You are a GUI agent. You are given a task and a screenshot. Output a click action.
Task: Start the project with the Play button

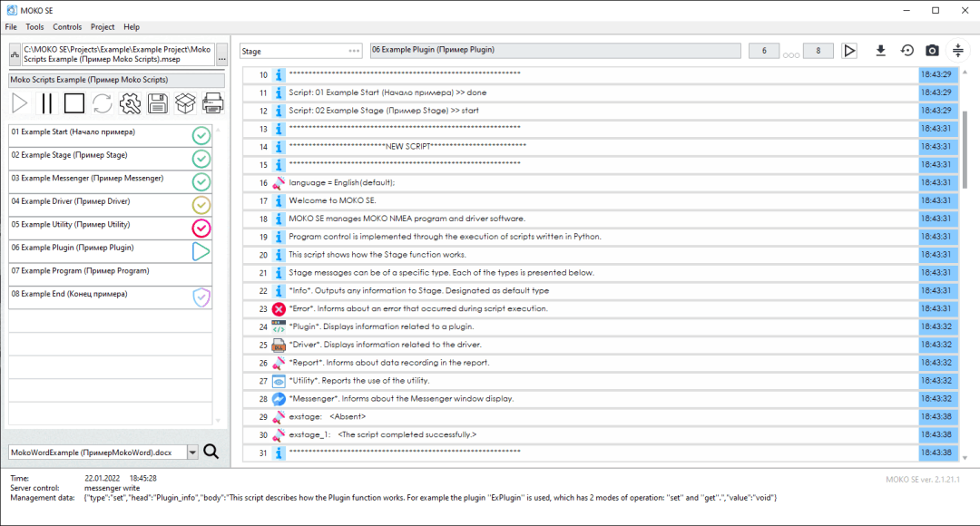pyautogui.click(x=19, y=103)
